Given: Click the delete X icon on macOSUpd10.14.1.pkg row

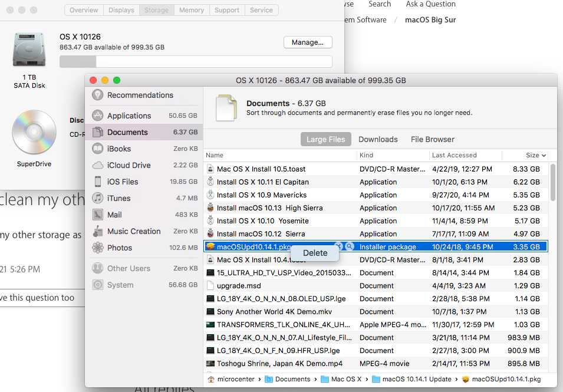Looking at the screenshot, I should [338, 246].
